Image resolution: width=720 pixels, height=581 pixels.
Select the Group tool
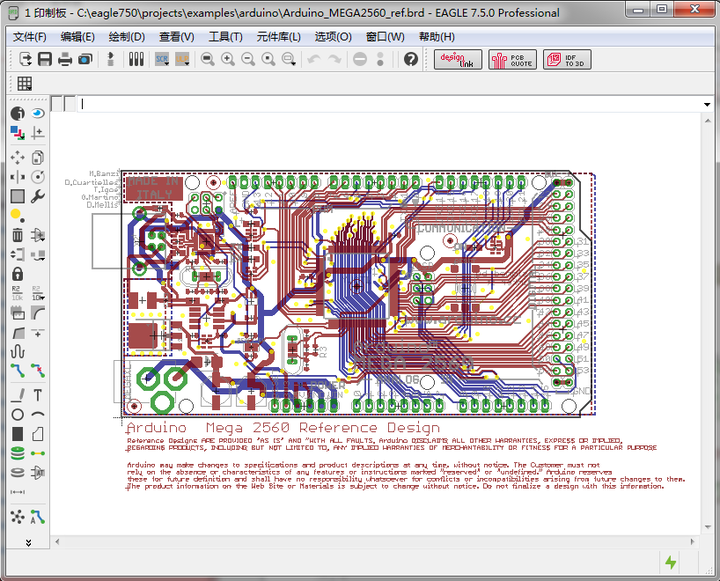(17, 196)
